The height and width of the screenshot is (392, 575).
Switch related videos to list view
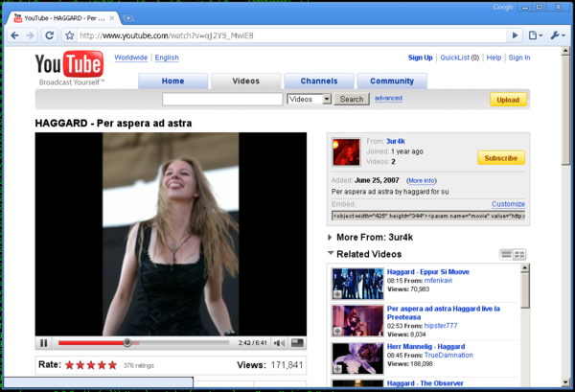506,255
